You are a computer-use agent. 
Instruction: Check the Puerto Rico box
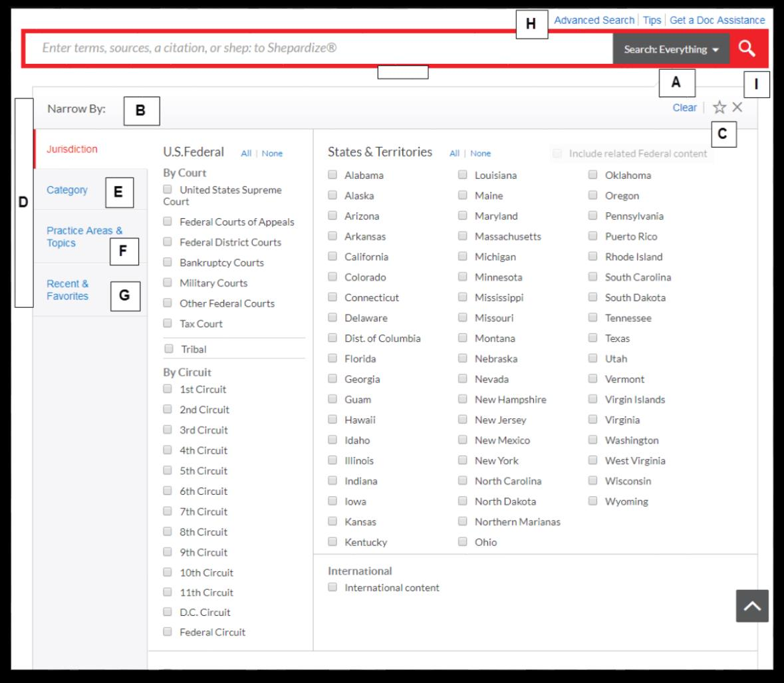pyautogui.click(x=593, y=235)
